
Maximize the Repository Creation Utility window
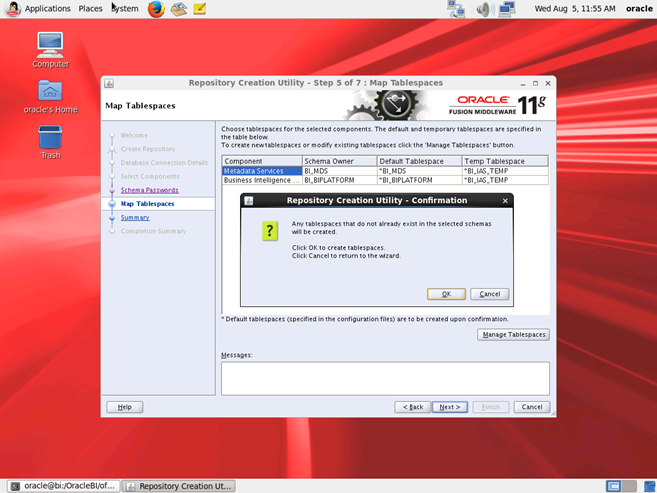(x=535, y=84)
